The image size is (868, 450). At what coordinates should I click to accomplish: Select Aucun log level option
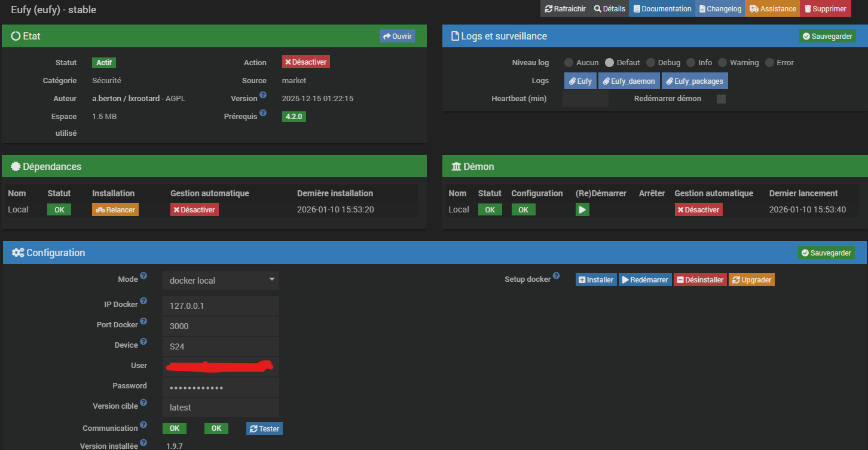pyautogui.click(x=569, y=63)
